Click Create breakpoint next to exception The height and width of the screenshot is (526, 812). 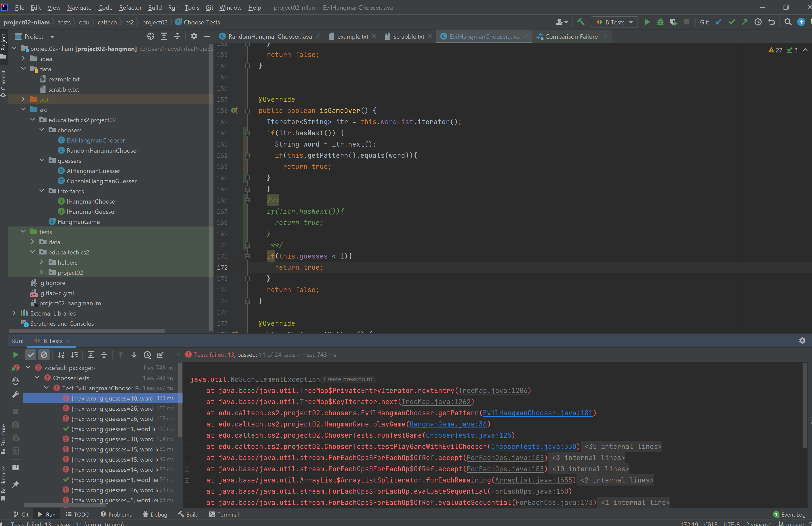click(348, 379)
